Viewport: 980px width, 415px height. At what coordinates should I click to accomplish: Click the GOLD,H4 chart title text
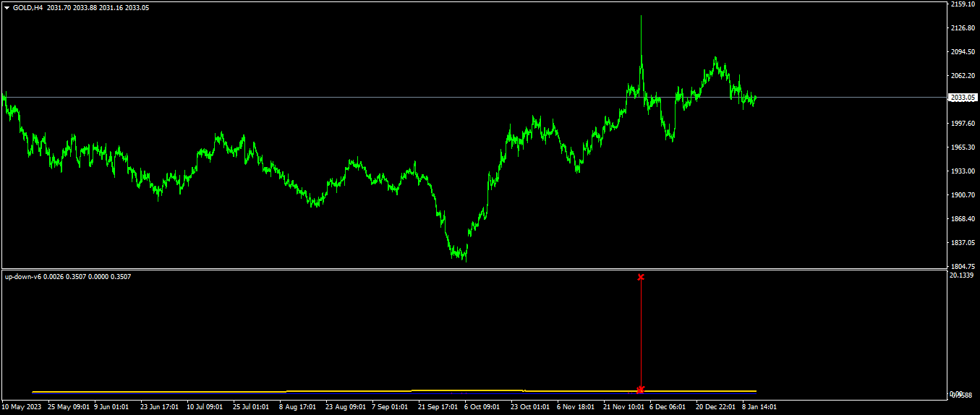[28, 7]
